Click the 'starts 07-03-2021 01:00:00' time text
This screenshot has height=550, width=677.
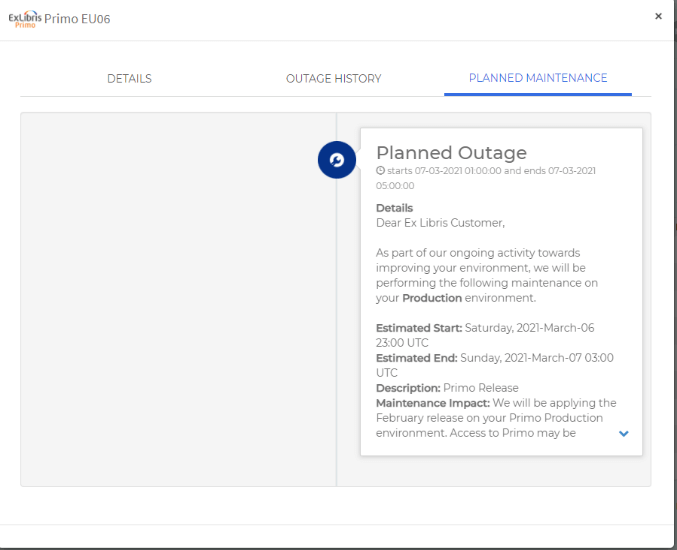click(x=444, y=171)
